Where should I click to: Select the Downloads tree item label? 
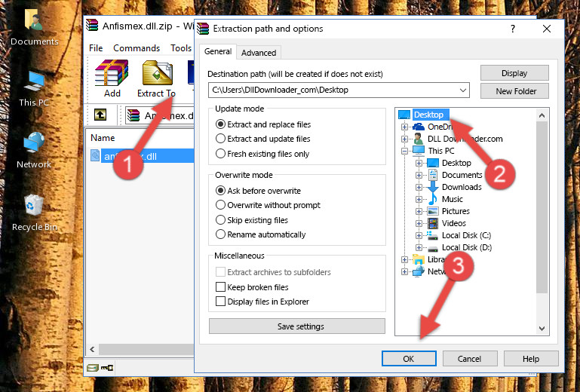[462, 187]
